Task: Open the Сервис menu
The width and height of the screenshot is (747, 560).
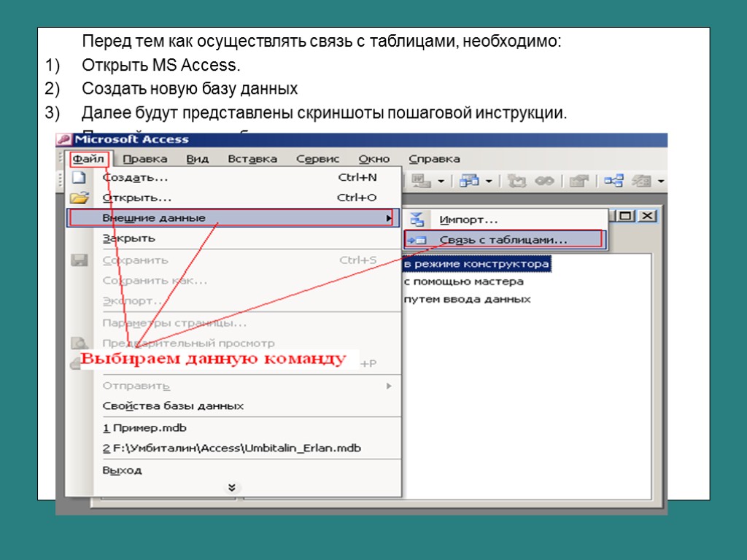Action: [317, 158]
